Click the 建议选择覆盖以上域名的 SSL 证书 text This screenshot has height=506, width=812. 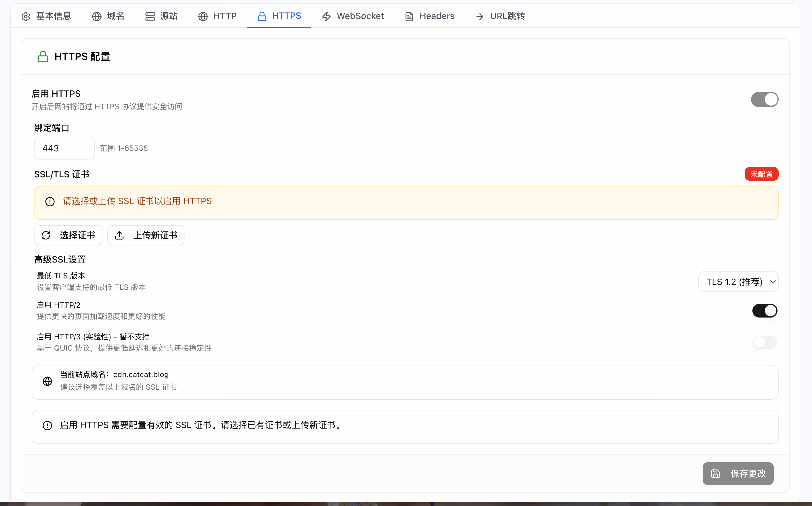119,387
